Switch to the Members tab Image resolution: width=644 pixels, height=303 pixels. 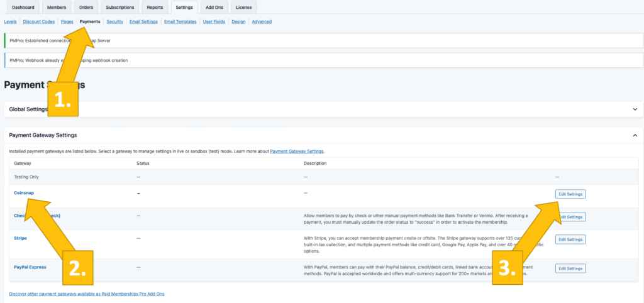pyautogui.click(x=57, y=8)
